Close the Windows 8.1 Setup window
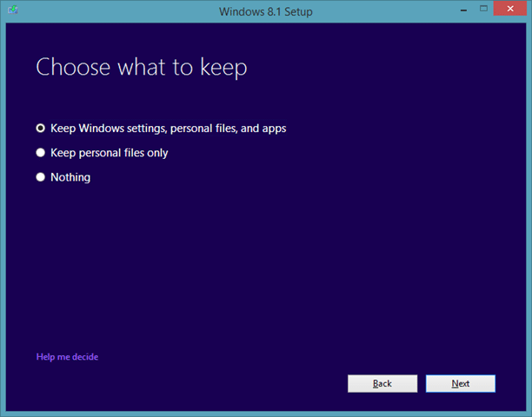Viewport: 532px width, 417px height. click(510, 9)
